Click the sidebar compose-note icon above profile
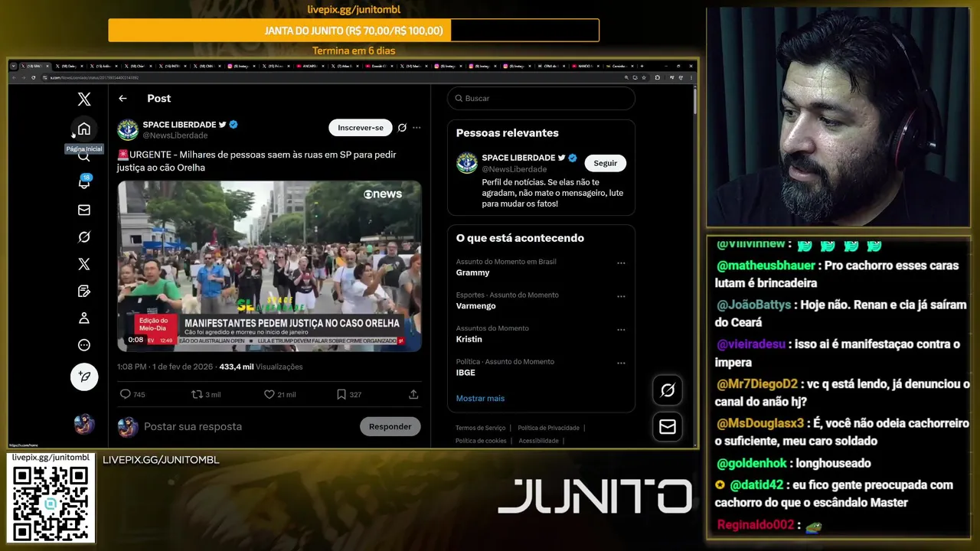Viewport: 980px width, 551px height. 84,291
